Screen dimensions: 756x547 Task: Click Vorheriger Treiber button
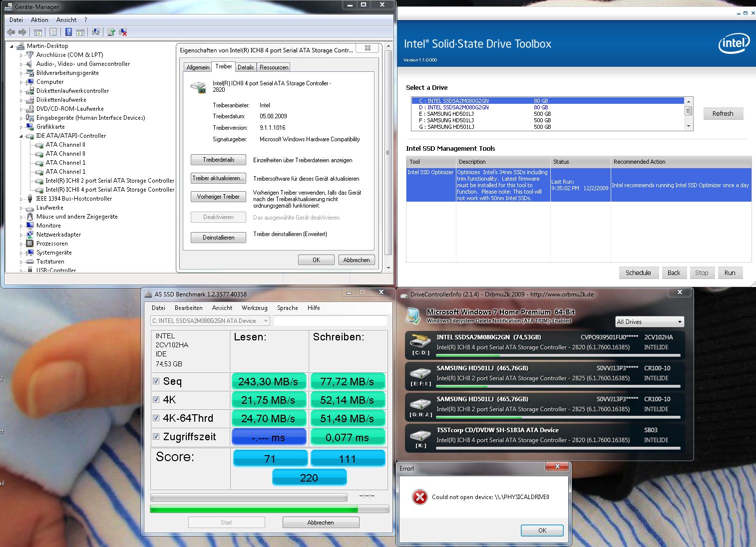[218, 197]
